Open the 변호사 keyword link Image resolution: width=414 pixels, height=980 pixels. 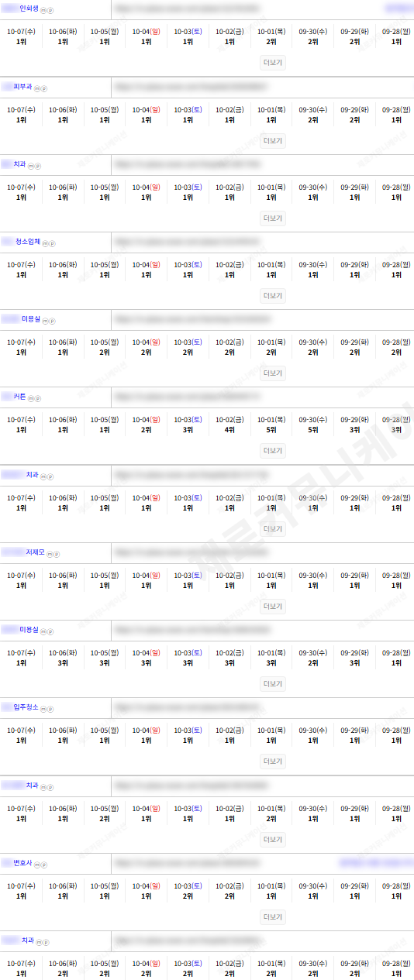click(x=22, y=862)
